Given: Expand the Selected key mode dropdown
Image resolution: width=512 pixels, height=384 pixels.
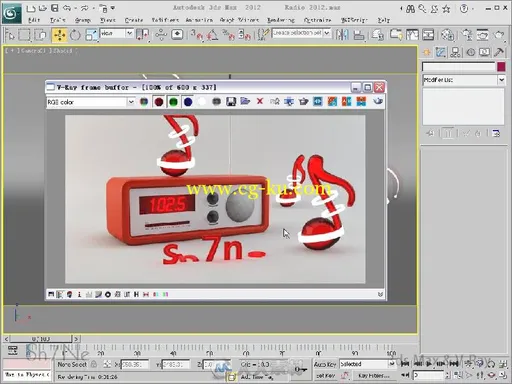Looking at the screenshot, I should pyautogui.click(x=392, y=364).
